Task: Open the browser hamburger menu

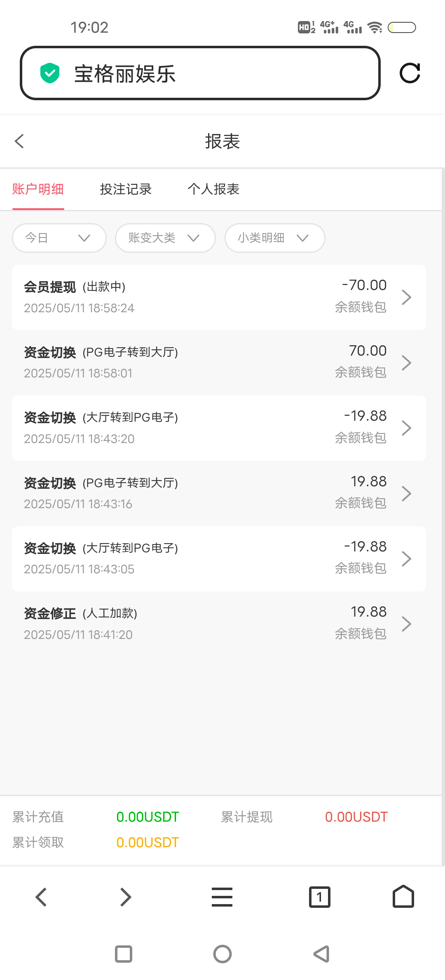Action: 222,897
